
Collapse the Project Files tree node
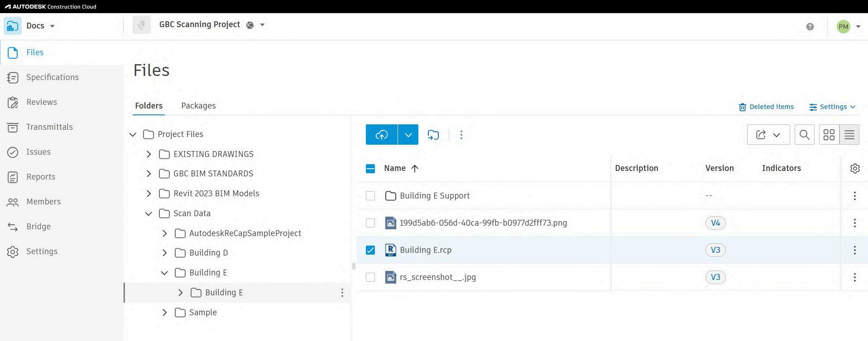133,134
